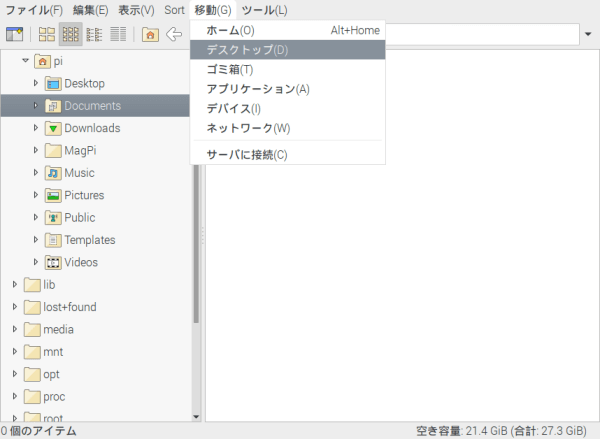Image resolution: width=600 pixels, height=439 pixels.
Task: Choose ネットワーク(W) from the menu
Action: click(288, 128)
